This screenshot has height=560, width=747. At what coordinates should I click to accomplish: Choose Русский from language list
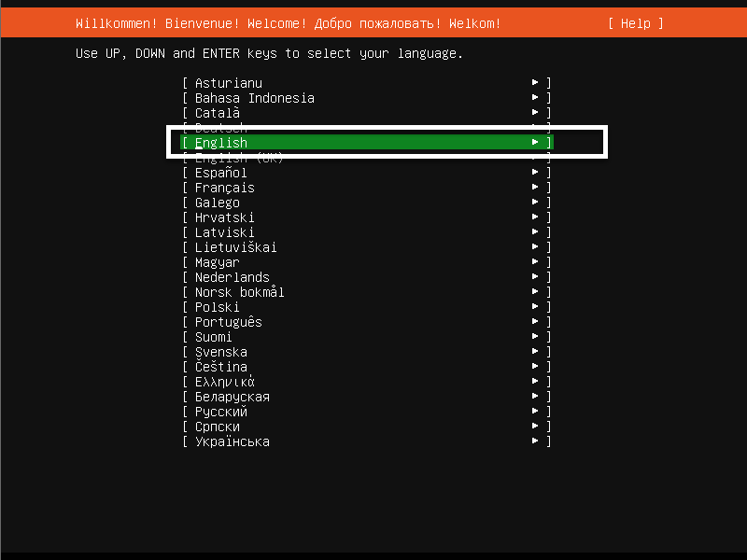click(x=366, y=412)
